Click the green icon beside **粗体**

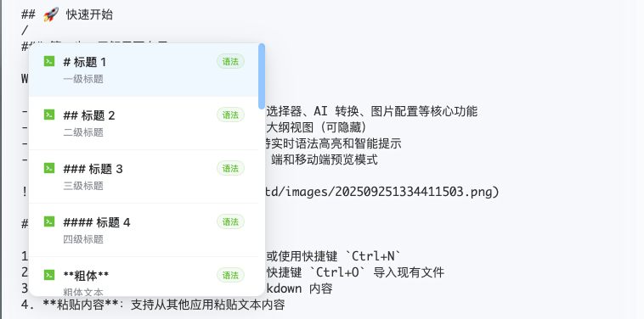(49, 275)
